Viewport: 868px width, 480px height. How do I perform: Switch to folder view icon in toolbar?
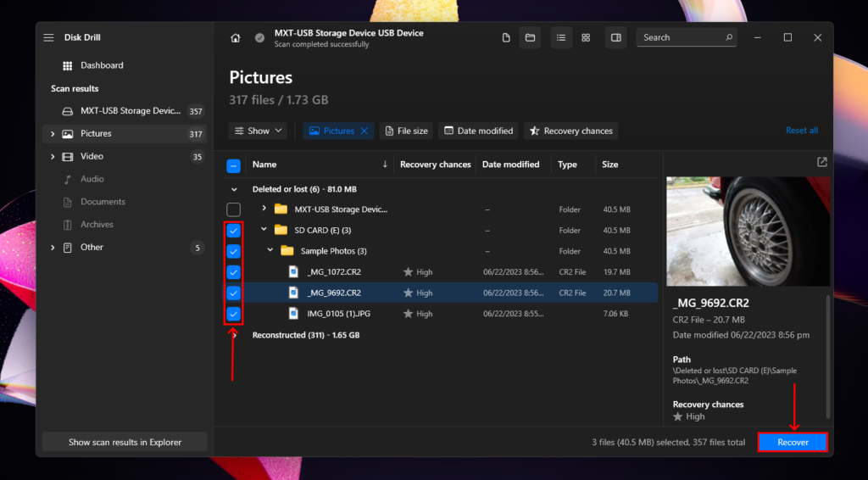530,37
